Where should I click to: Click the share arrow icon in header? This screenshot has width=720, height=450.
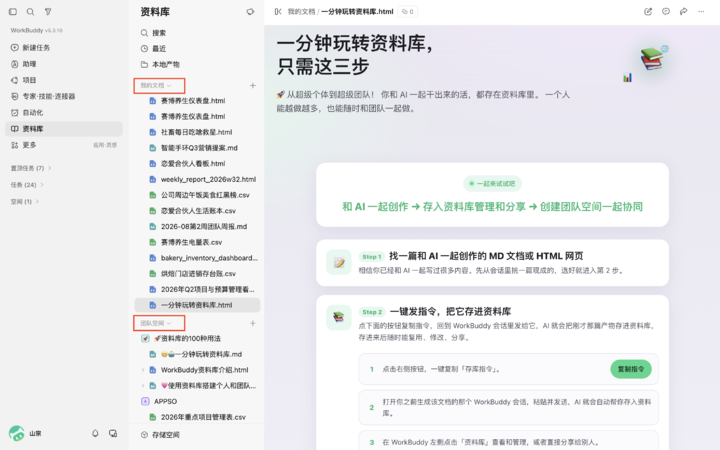[684, 12]
